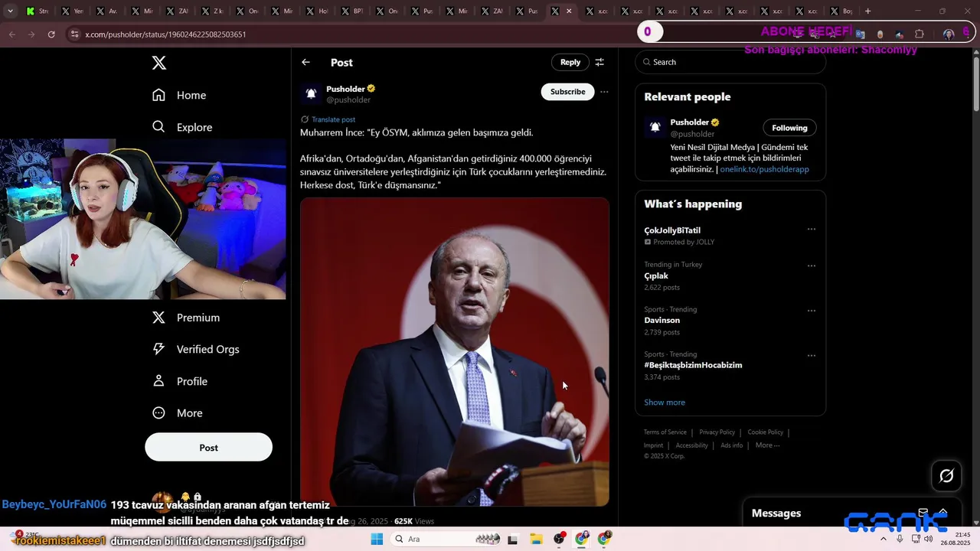This screenshot has height=551, width=980.
Task: Compose new message icon in Messages
Action: (x=923, y=513)
